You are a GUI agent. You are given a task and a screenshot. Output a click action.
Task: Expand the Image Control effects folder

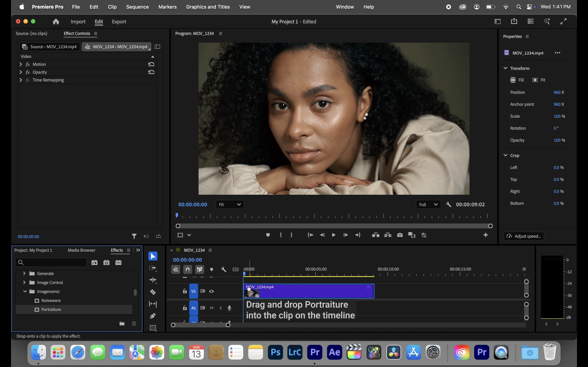coord(24,283)
